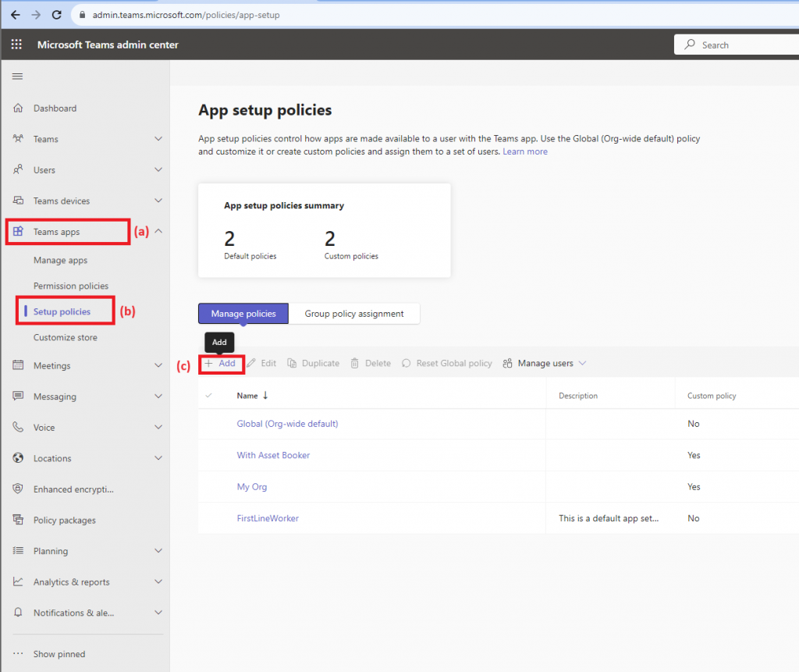Open Enhanced encryption settings

click(16, 489)
